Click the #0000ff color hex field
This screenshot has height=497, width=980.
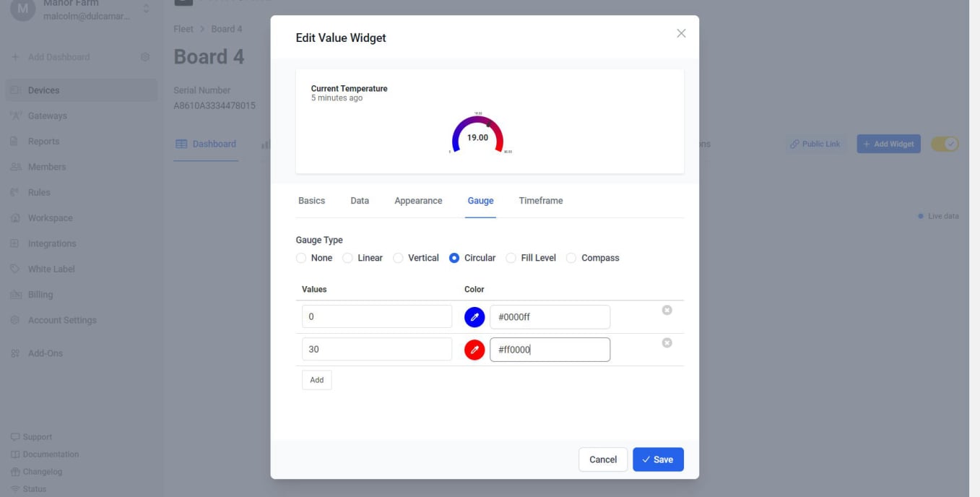point(550,317)
